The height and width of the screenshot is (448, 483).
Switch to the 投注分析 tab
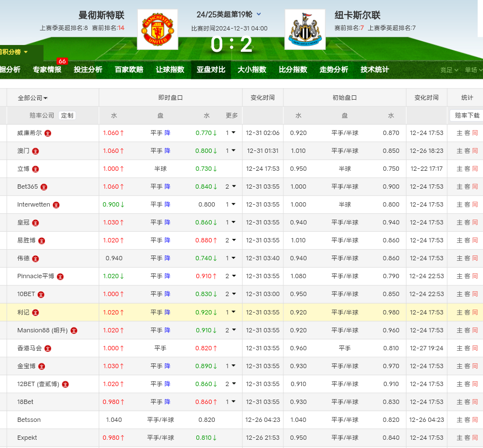tap(88, 70)
